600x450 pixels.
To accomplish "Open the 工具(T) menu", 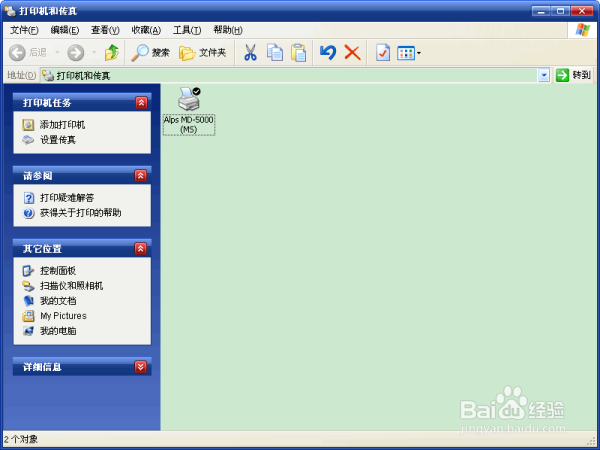I will pyautogui.click(x=187, y=30).
